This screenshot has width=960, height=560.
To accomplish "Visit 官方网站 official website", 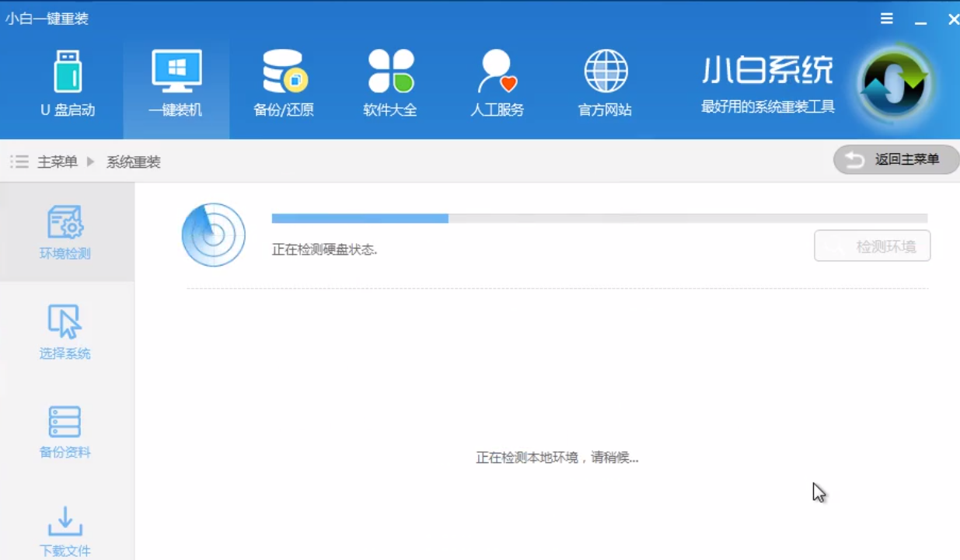I will [x=605, y=82].
